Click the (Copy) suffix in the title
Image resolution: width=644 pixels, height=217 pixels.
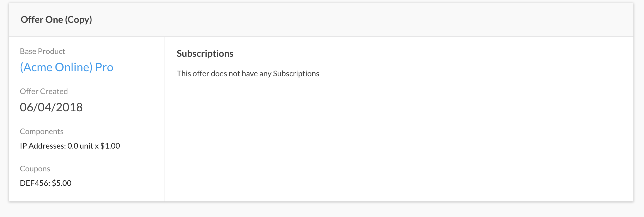point(78,20)
